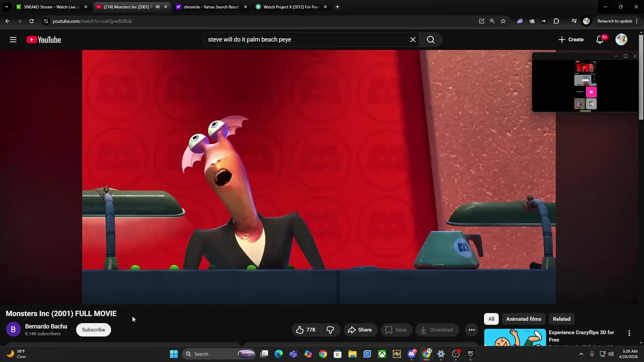
Task: Like the Monsters Inc video
Action: click(x=306, y=330)
